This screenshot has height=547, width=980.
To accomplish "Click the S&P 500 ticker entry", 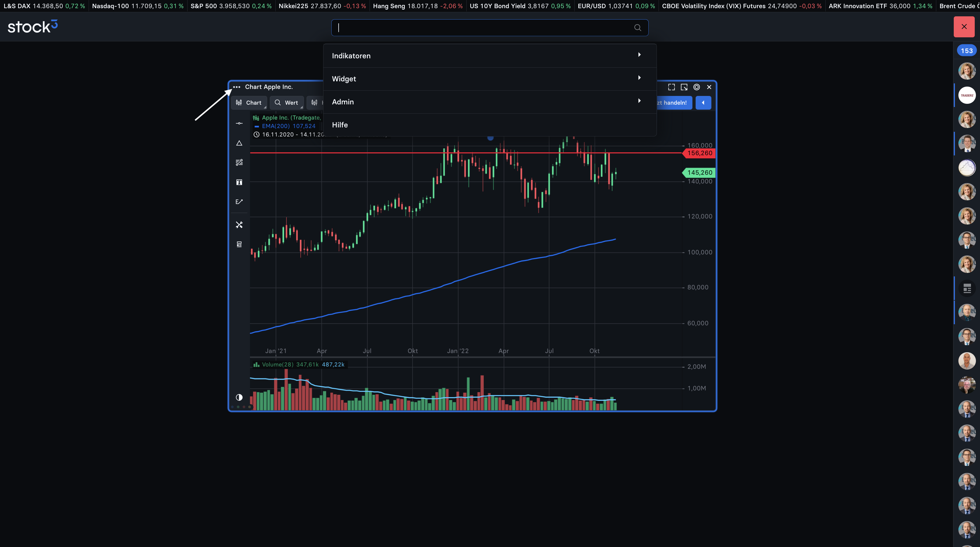I will click(x=231, y=6).
